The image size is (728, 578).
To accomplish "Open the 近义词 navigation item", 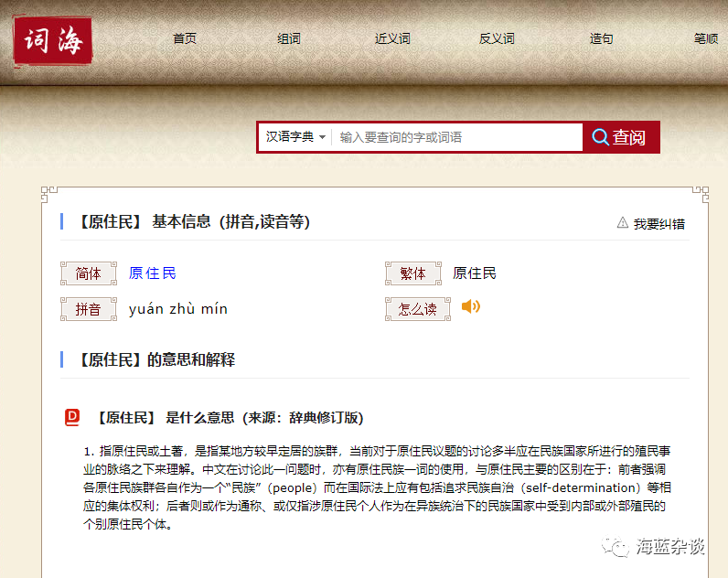I will tap(392, 38).
